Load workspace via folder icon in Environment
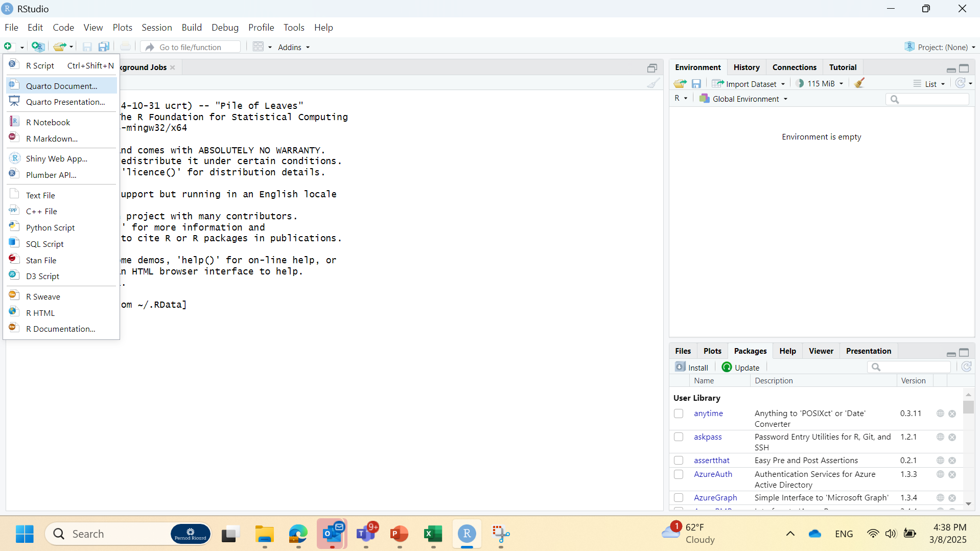 (x=680, y=83)
